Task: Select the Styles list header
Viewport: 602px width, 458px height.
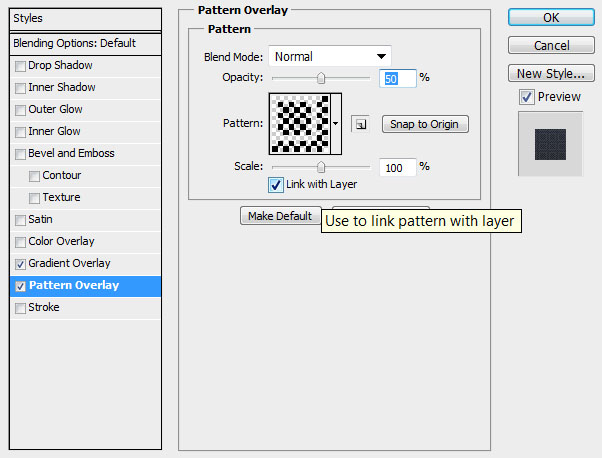Action: coord(85,19)
